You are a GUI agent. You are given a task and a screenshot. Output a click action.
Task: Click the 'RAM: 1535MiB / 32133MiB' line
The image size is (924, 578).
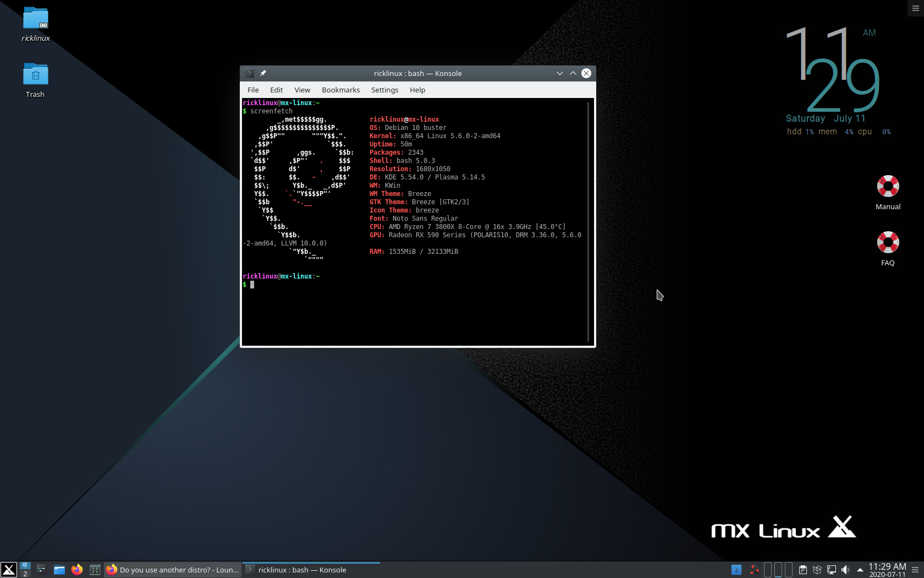pyautogui.click(x=414, y=252)
